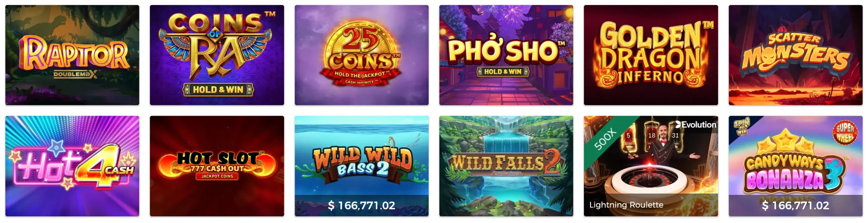Play Golden Dragon Inferno slot
The height and width of the screenshot is (223, 868).
pyautogui.click(x=651, y=55)
